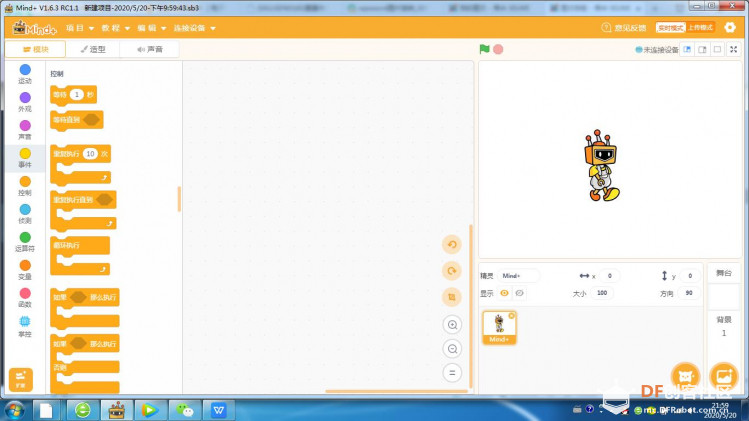
Task: Reset workspace zoom with equals icon
Action: point(452,373)
